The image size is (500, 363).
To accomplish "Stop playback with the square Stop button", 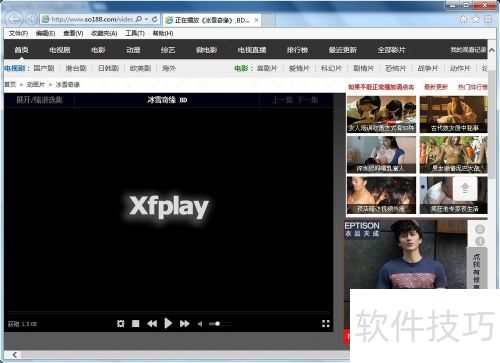I will (135, 323).
